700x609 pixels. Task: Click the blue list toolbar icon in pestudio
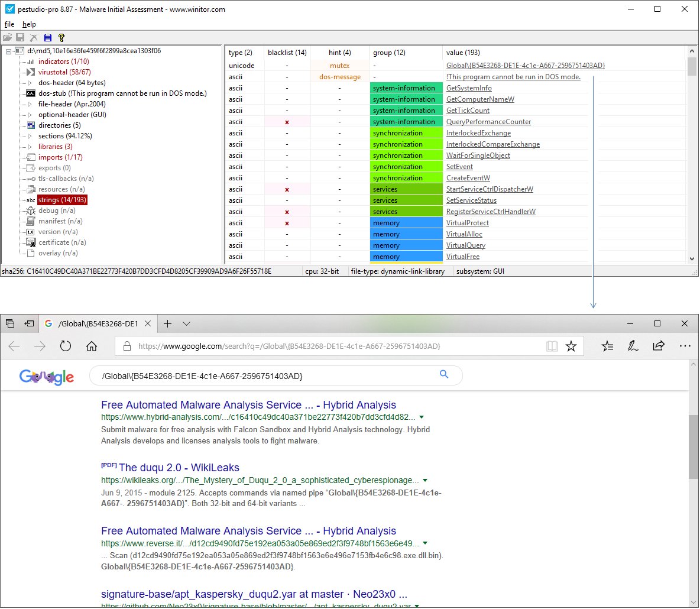click(x=48, y=37)
